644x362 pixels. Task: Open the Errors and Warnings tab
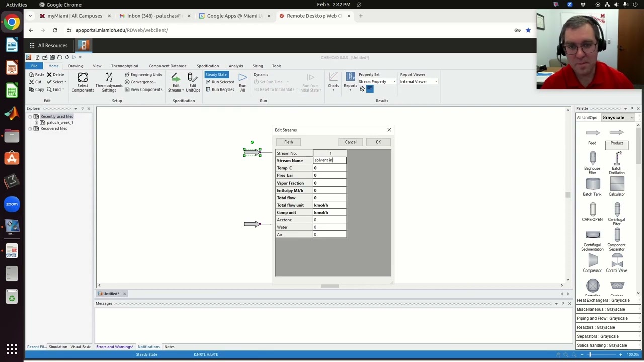[115, 347]
